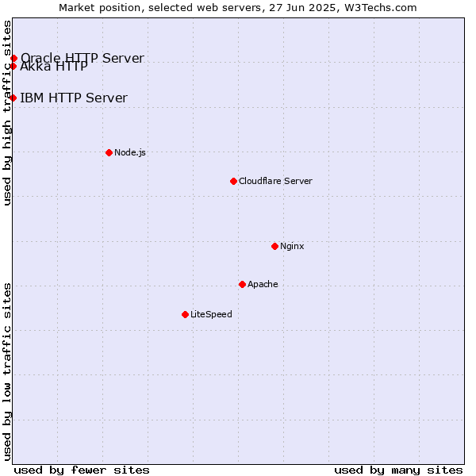
Task: Click the LiteSpeed red data point
Action: (185, 314)
